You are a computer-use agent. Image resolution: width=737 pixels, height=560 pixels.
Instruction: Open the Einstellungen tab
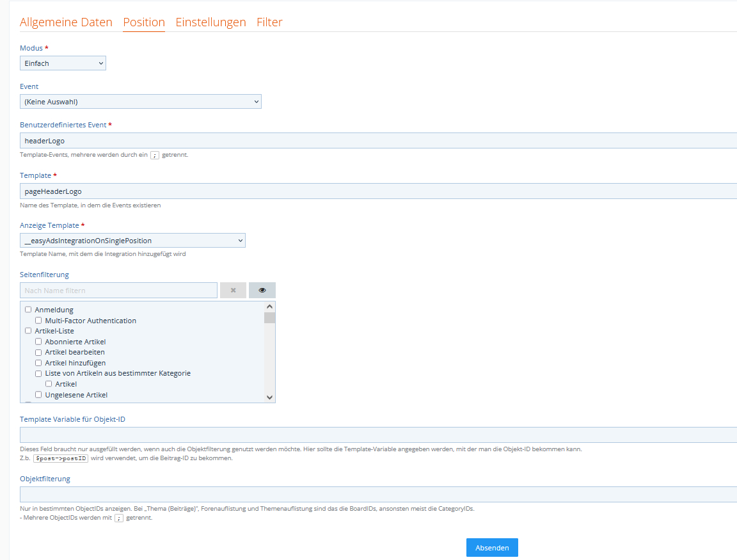(x=210, y=22)
